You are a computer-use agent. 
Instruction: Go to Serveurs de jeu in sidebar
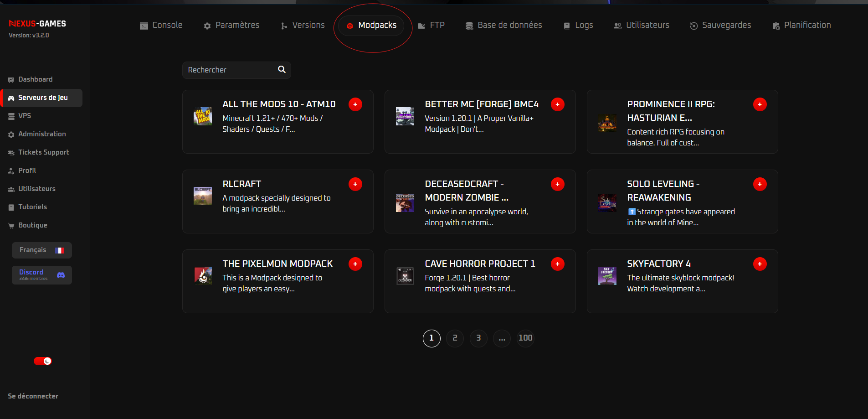pos(42,98)
